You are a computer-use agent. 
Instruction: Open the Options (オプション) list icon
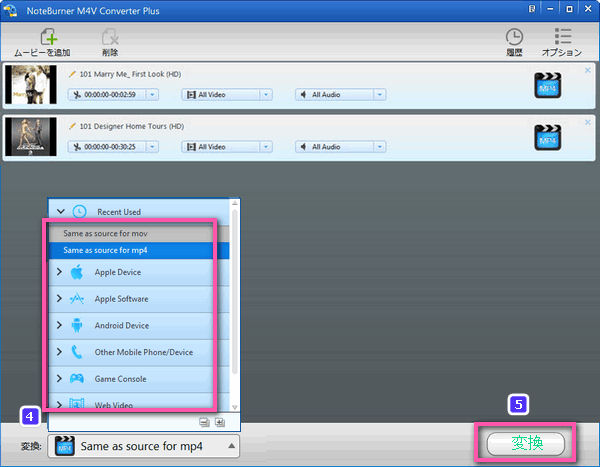pyautogui.click(x=562, y=36)
